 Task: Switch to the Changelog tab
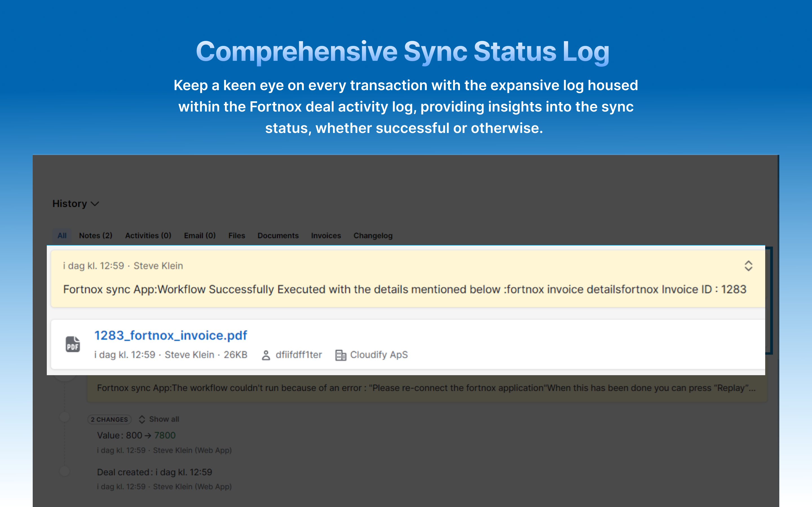(373, 235)
